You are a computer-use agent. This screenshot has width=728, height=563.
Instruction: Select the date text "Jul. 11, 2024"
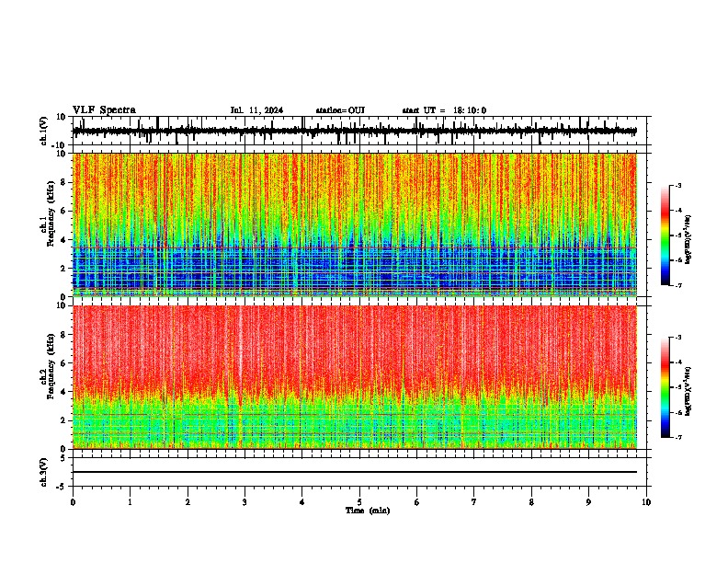pyautogui.click(x=256, y=110)
